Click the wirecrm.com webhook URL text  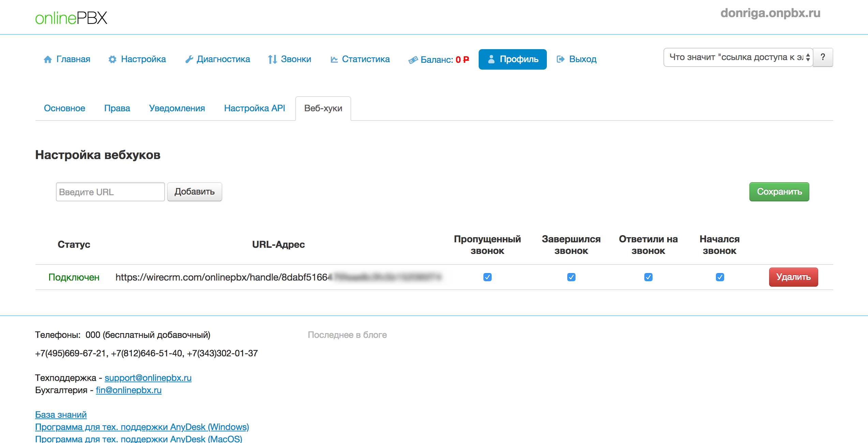point(278,277)
